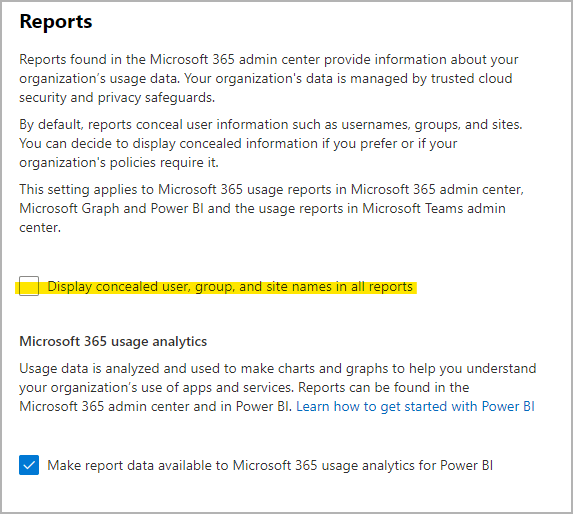Screen dimensions: 573x514
Task: Click the line starting Microsoft Graph and Power BI
Action: tap(262, 209)
